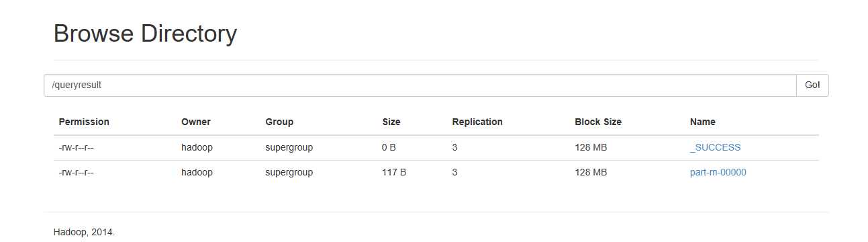
Task: Click the Owner column header
Action: 196,122
